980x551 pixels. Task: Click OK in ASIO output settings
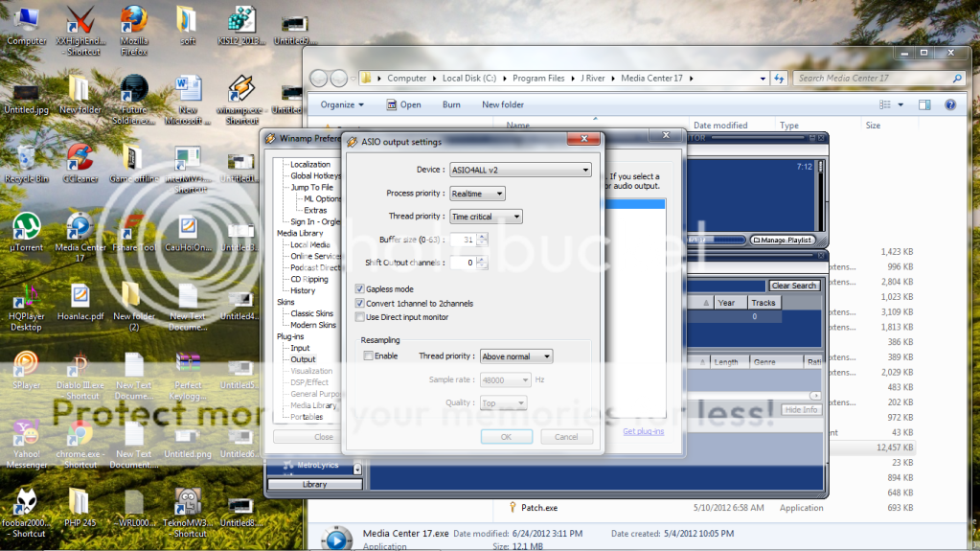pyautogui.click(x=506, y=437)
